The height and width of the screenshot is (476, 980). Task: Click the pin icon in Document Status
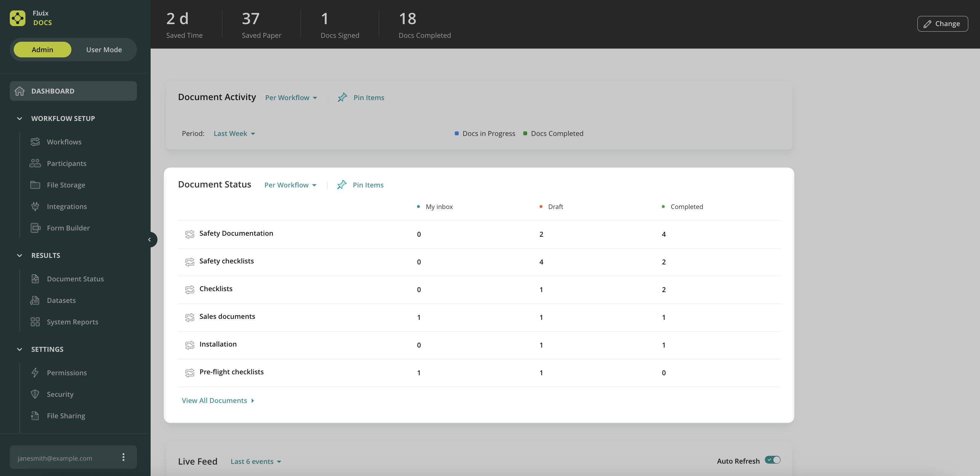341,185
